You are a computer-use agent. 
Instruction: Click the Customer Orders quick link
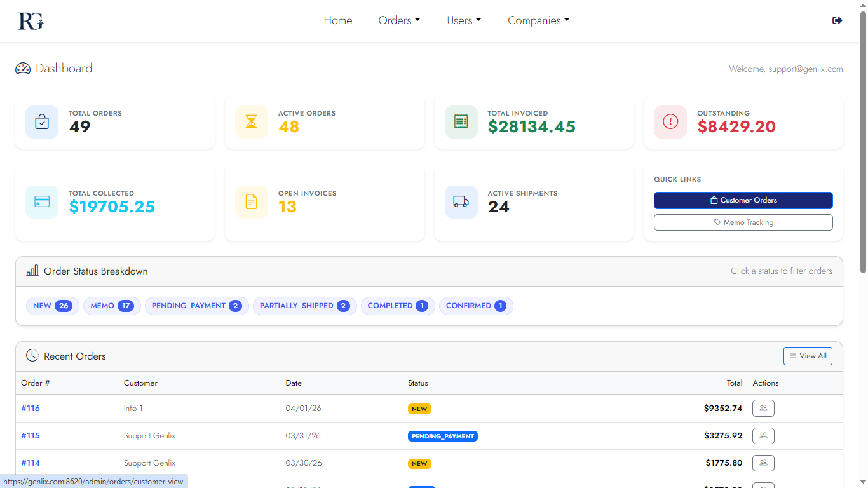click(743, 200)
